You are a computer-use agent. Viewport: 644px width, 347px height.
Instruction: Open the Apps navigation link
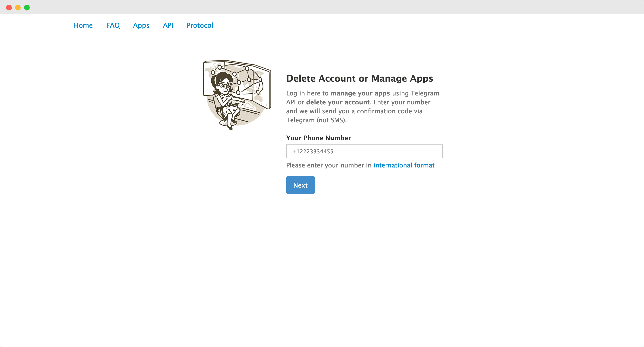[141, 25]
